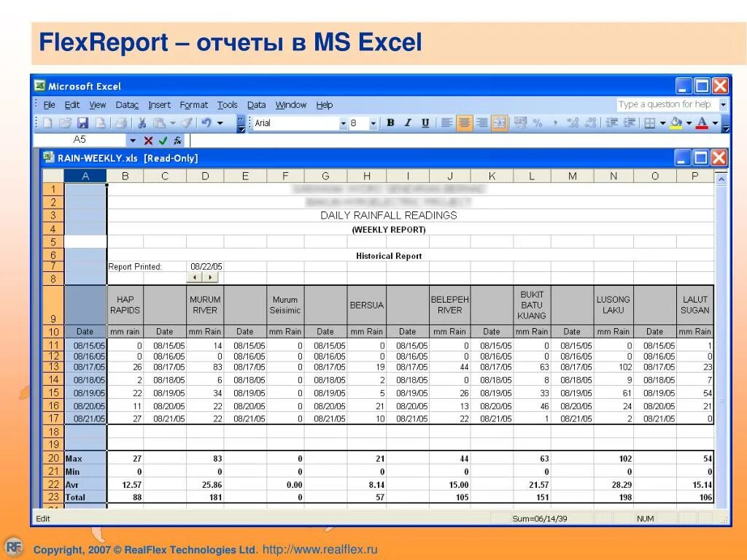
Task: Cancel cell entry with the red X
Action: [x=149, y=140]
